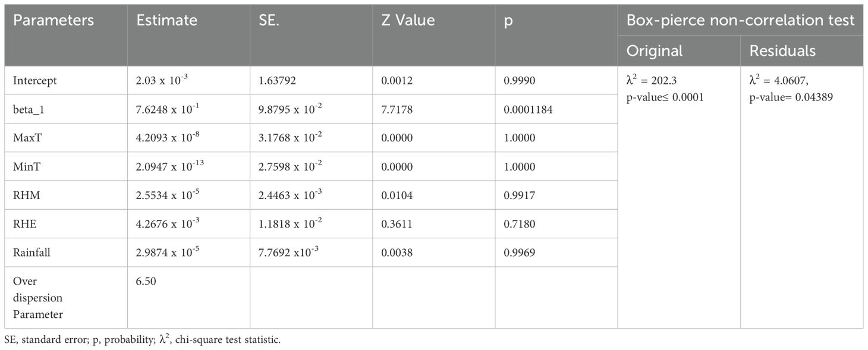Click the Parameters column header

[x=54, y=20]
